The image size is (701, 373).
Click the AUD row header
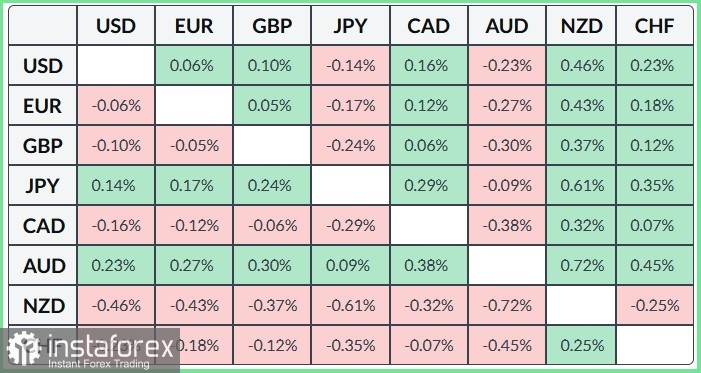[x=42, y=266]
